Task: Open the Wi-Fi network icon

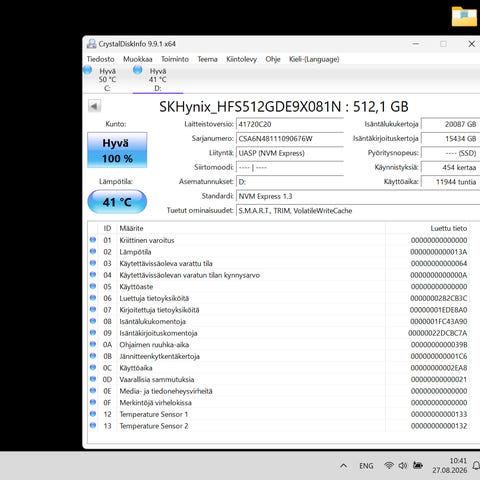Action: click(389, 465)
